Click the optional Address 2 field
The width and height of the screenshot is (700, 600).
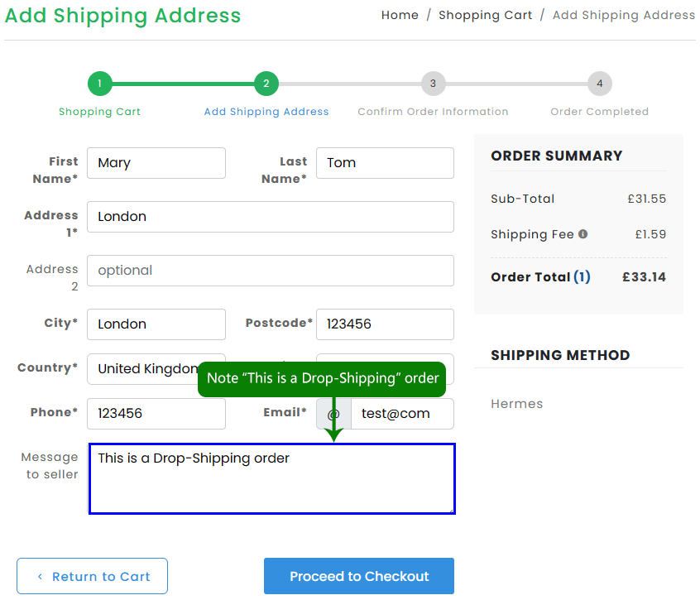pyautogui.click(x=270, y=271)
